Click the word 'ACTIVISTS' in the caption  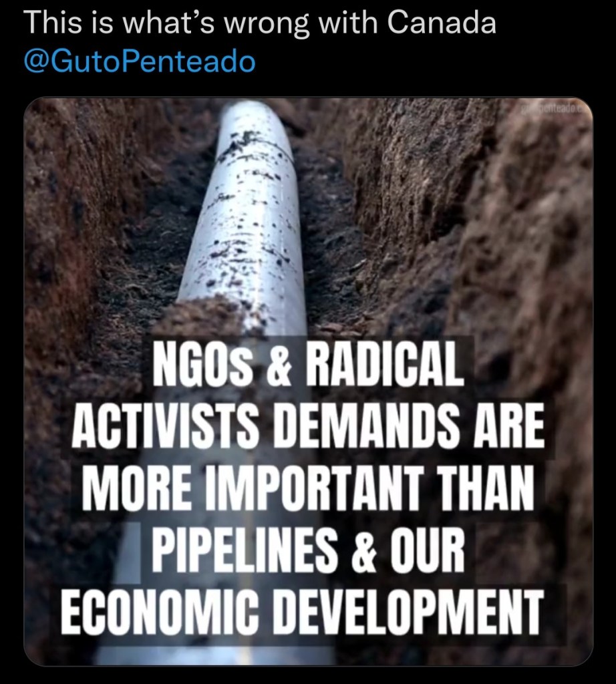coord(163,425)
